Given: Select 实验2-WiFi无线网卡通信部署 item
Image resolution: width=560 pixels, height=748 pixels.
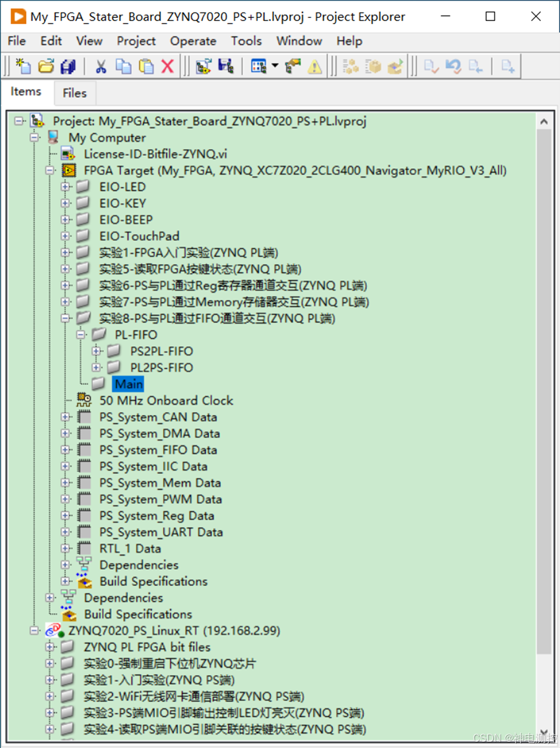Looking at the screenshot, I should coord(194,696).
